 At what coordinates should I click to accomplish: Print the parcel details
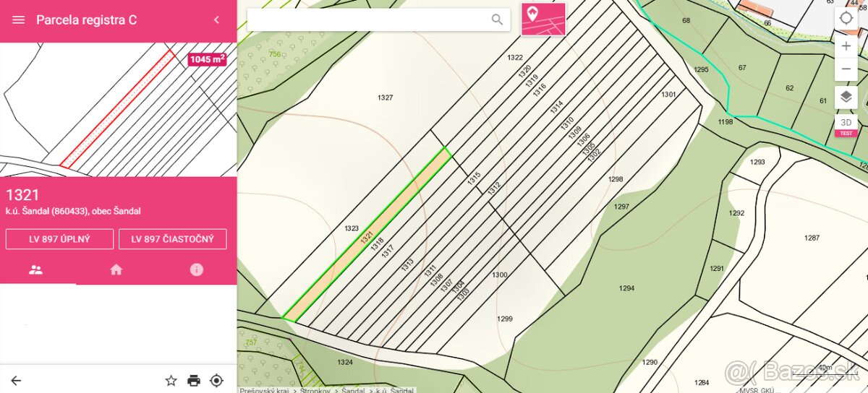point(194,380)
